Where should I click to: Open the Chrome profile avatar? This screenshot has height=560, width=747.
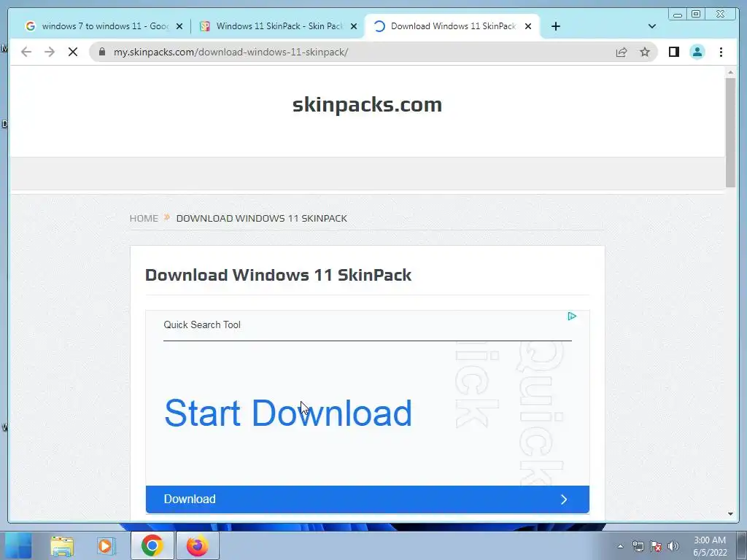(697, 52)
